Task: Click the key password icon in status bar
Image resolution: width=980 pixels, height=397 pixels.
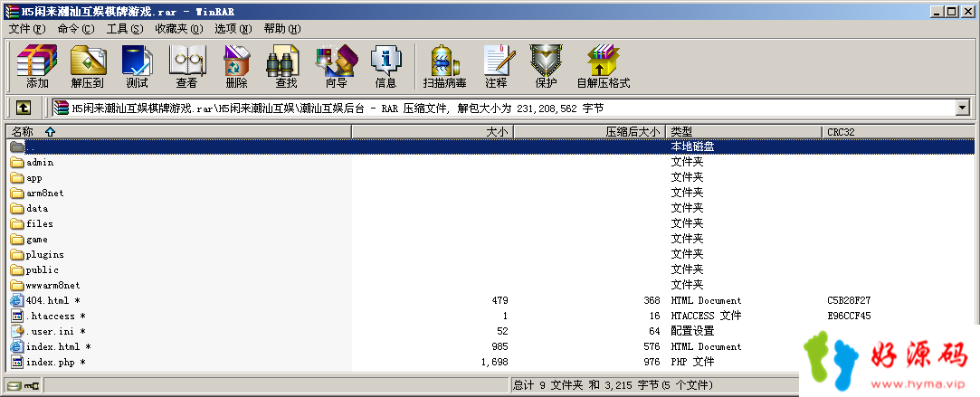Action: (32, 386)
